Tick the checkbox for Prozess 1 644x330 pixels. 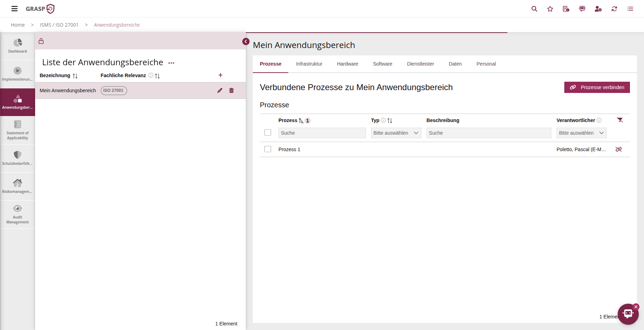click(x=268, y=149)
